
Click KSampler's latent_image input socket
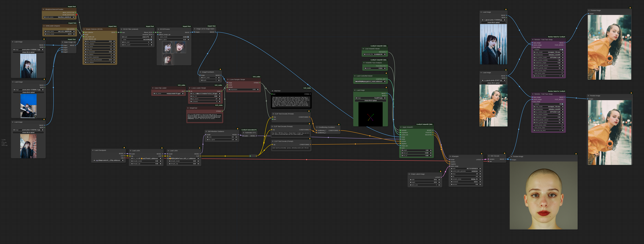450,166
